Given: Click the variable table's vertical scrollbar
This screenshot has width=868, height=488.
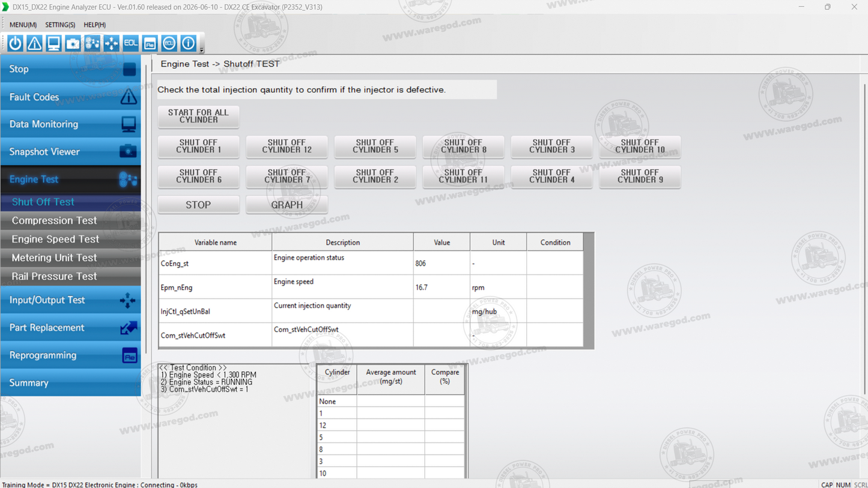Looking at the screenshot, I should (589, 291).
